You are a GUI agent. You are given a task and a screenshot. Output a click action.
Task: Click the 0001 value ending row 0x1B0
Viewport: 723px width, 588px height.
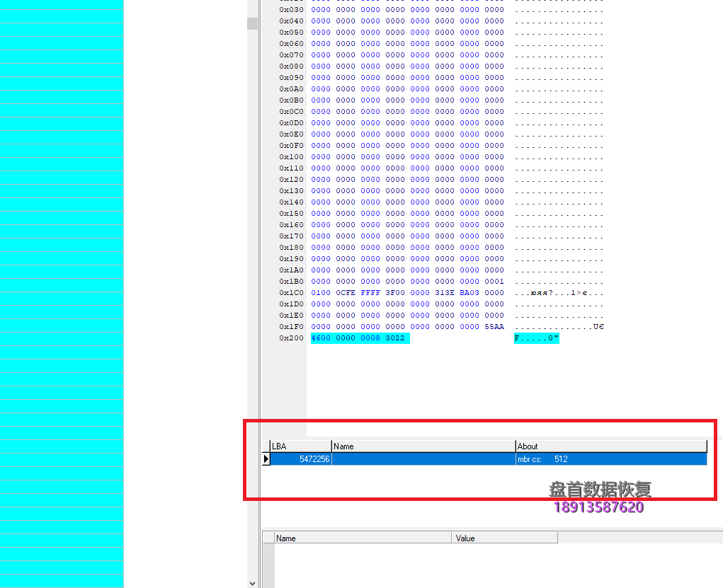pos(494,282)
